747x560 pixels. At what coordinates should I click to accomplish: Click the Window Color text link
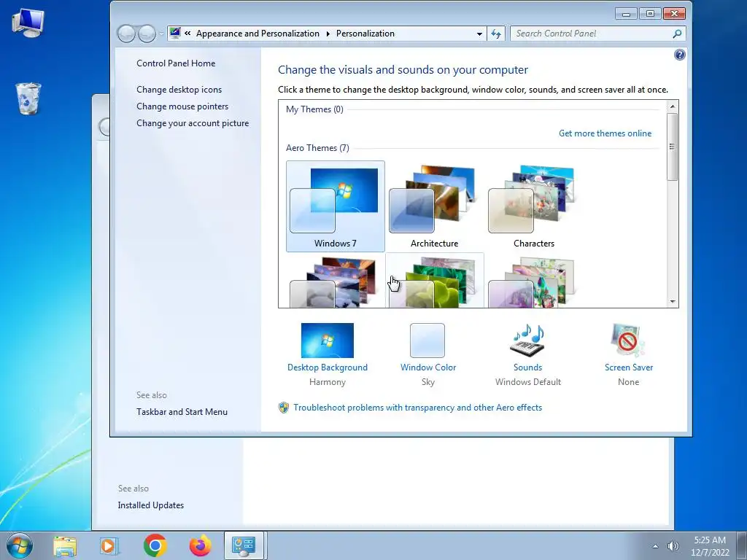coord(427,367)
